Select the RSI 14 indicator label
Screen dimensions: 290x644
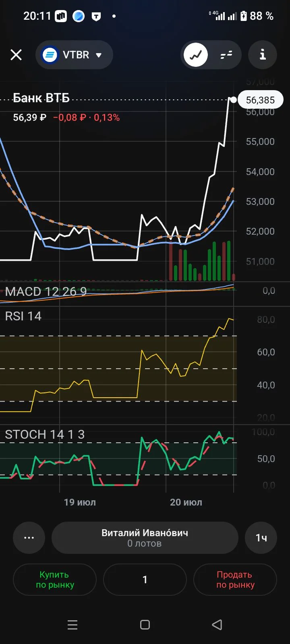23,316
